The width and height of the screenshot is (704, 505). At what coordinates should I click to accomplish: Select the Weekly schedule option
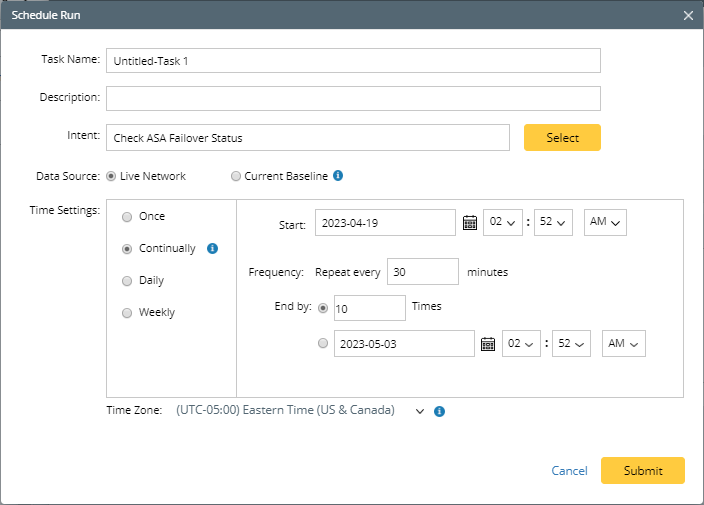click(x=127, y=313)
